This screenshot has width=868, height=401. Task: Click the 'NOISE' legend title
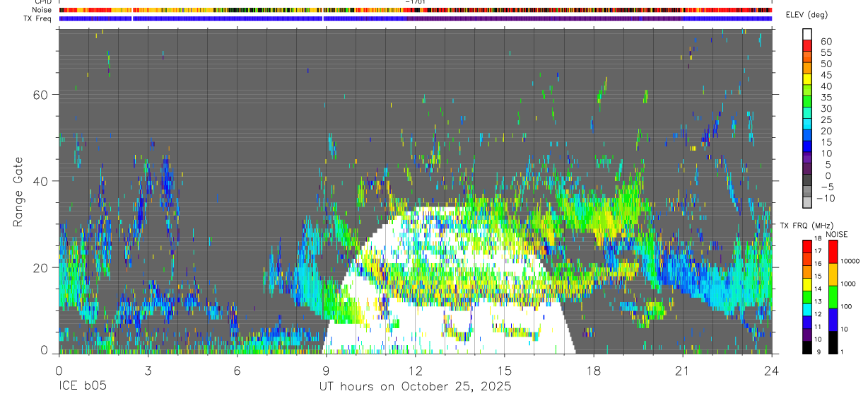(838, 234)
